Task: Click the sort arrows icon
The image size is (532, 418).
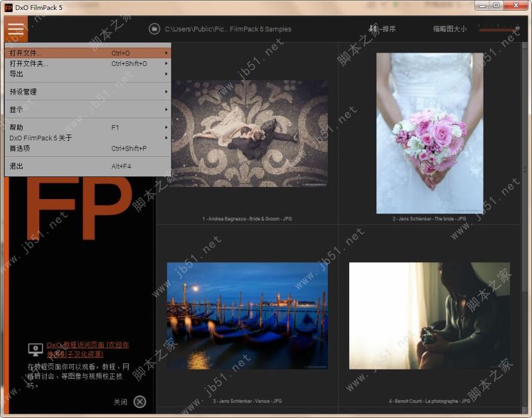Action: (374, 29)
